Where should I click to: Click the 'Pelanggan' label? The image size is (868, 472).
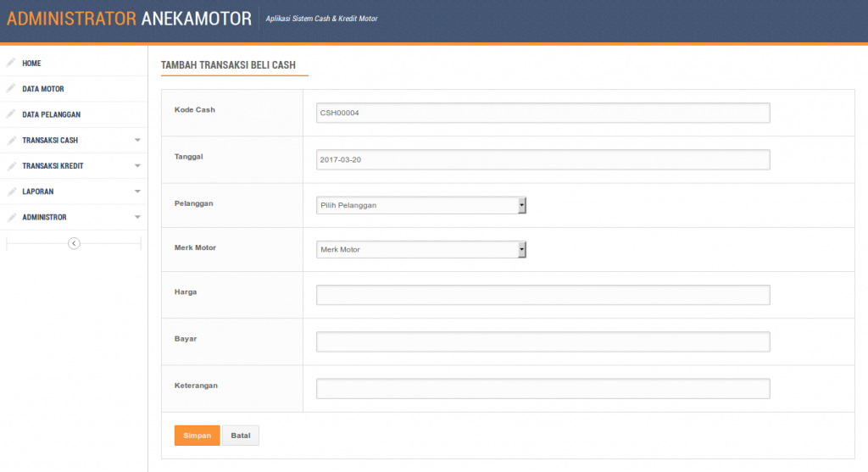pos(194,203)
